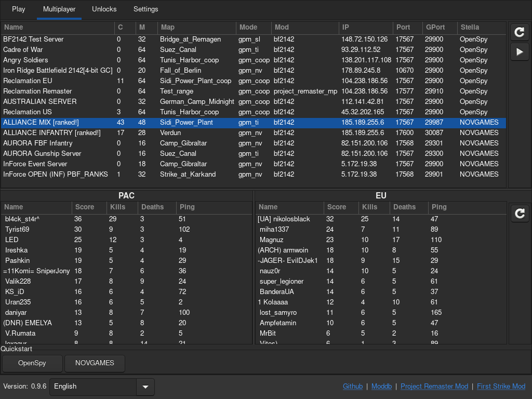This screenshot has width=532, height=399.
Task: Select the AURORA Gunship Server row
Action: (x=254, y=154)
